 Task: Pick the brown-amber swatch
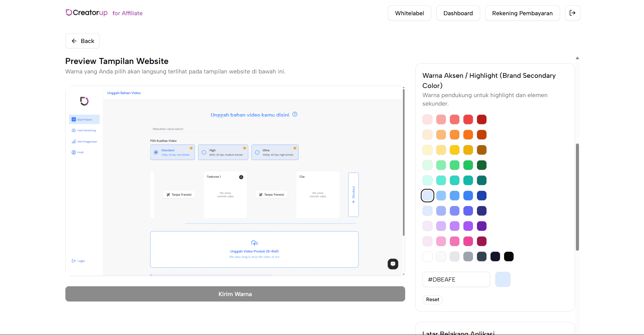coord(482,150)
